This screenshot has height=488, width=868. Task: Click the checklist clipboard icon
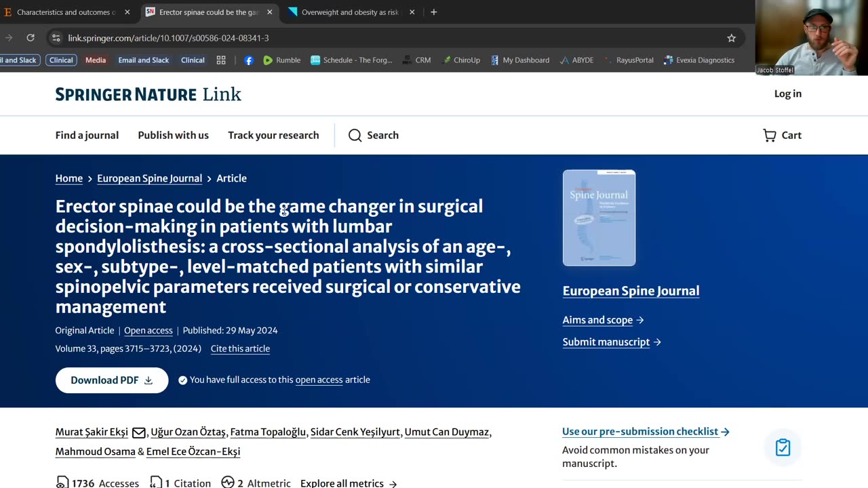click(783, 447)
